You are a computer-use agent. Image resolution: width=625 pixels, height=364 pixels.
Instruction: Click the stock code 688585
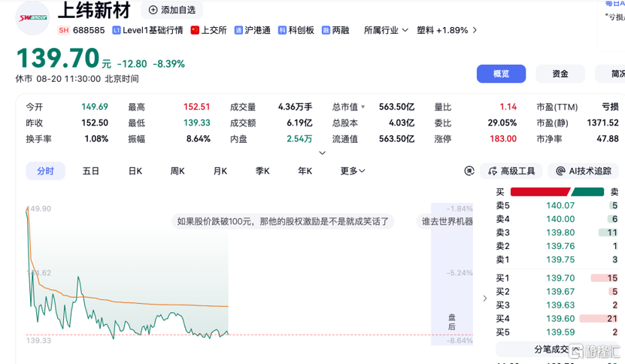[x=89, y=30]
